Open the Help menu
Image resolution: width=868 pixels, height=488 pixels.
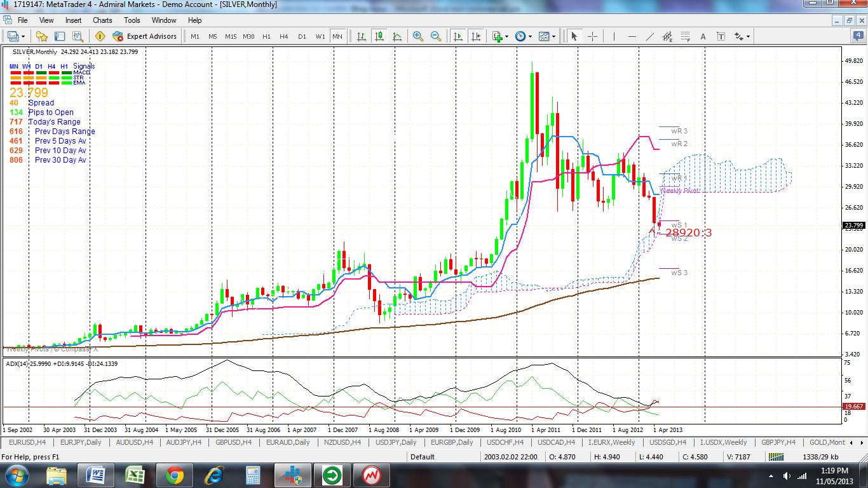click(x=195, y=20)
